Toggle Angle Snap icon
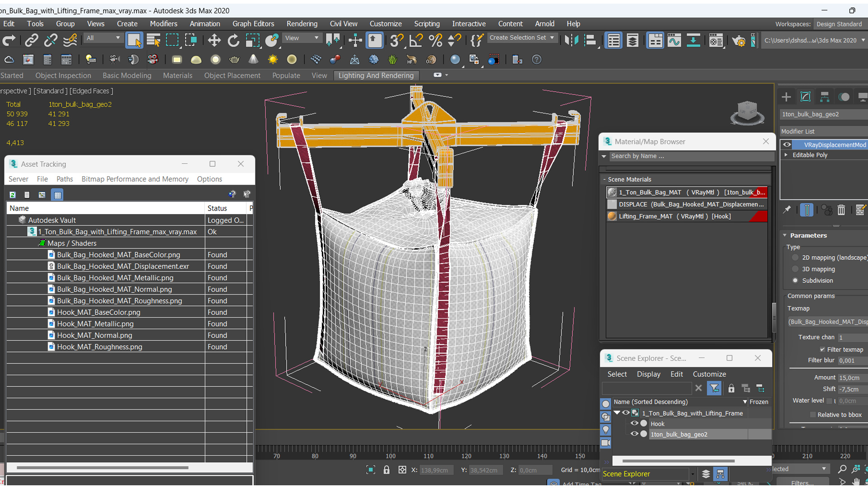Image resolution: width=868 pixels, height=488 pixels. [415, 41]
